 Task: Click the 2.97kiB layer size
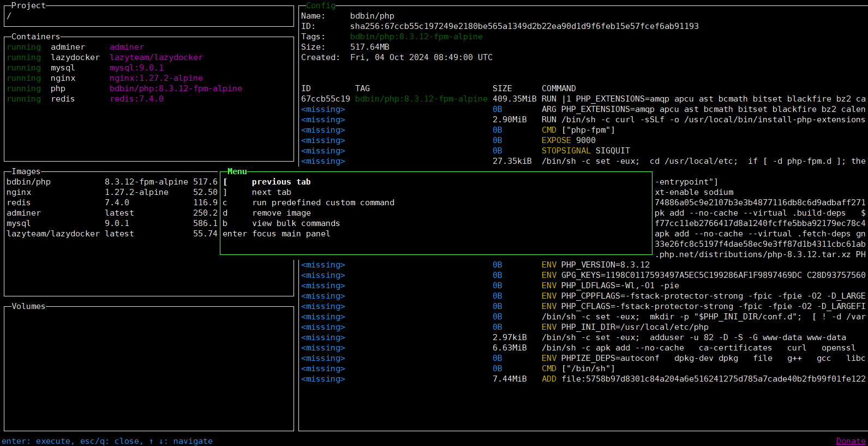coord(510,337)
